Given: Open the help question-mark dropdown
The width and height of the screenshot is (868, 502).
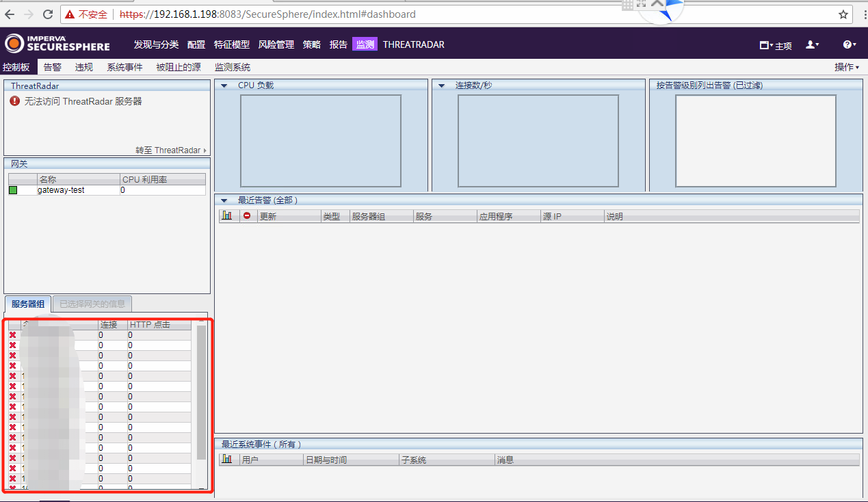Looking at the screenshot, I should pyautogui.click(x=850, y=44).
